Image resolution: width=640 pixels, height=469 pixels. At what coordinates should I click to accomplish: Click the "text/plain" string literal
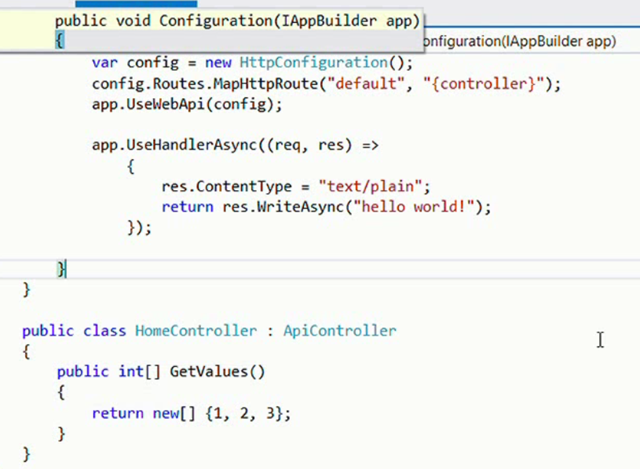(370, 187)
